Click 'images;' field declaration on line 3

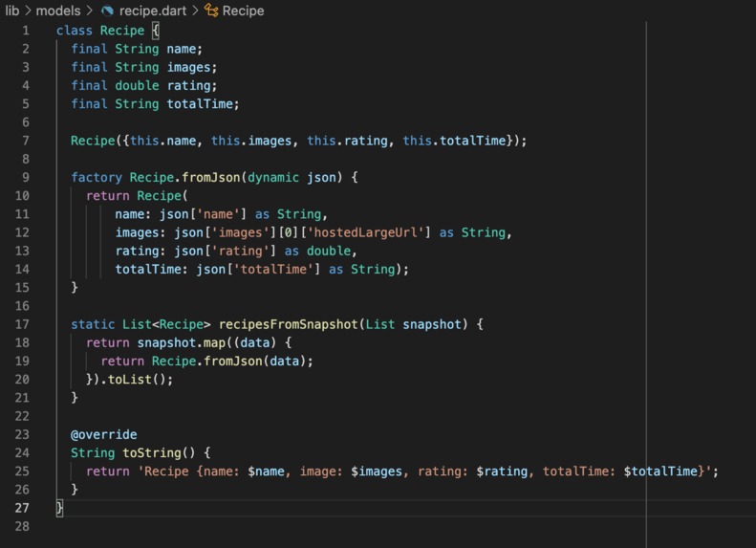192,67
